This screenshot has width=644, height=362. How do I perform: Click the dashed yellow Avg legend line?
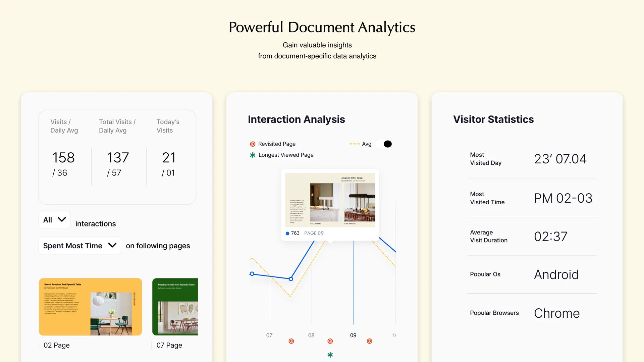click(355, 144)
